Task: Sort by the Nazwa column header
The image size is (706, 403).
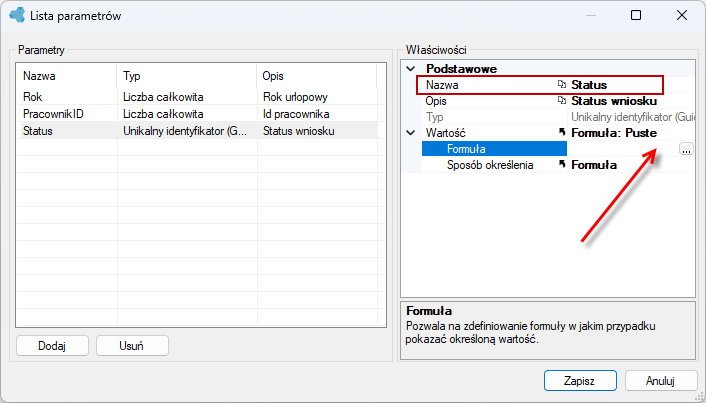Action: [x=67, y=76]
